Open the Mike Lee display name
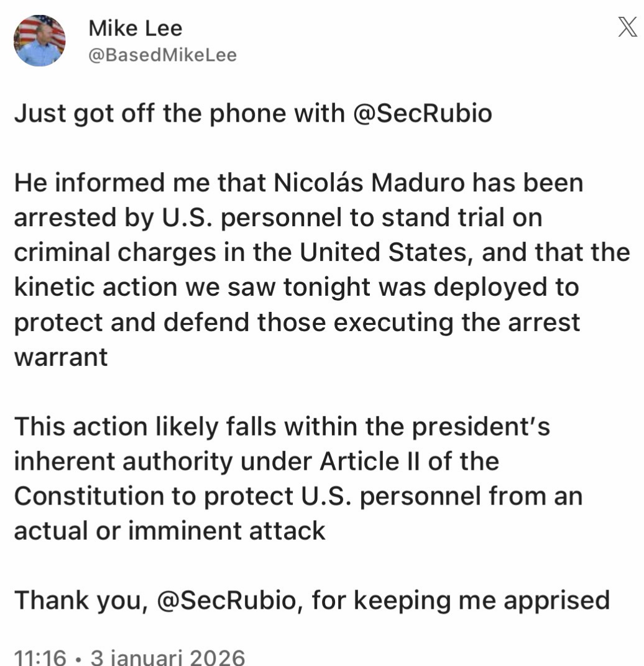Viewport: 644px width, 666px height. coord(136,27)
